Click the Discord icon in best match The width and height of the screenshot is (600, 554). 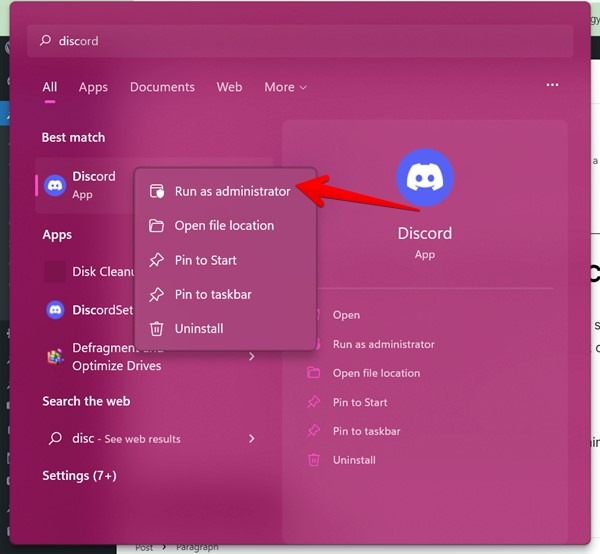[x=55, y=186]
